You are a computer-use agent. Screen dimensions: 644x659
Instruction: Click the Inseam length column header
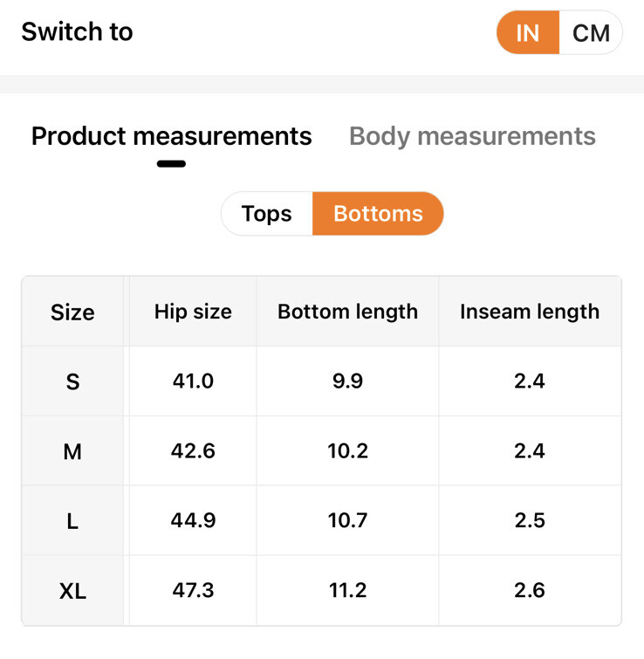530,312
